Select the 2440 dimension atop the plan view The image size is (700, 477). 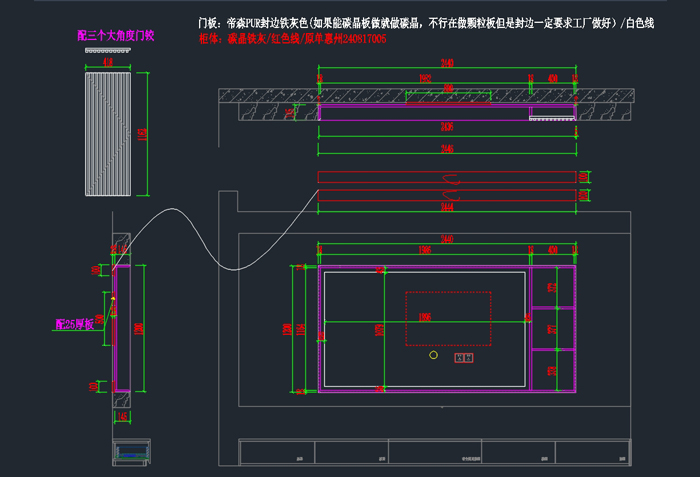click(x=447, y=63)
